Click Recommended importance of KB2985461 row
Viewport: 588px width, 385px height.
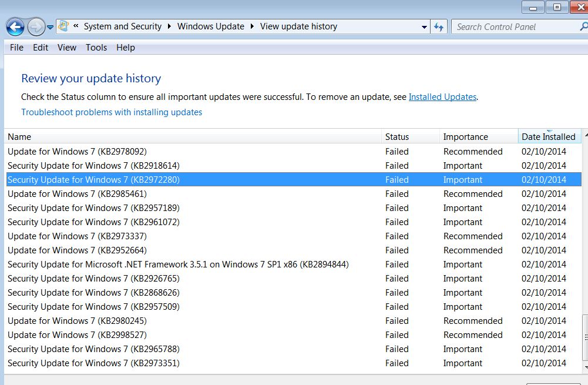(473, 194)
